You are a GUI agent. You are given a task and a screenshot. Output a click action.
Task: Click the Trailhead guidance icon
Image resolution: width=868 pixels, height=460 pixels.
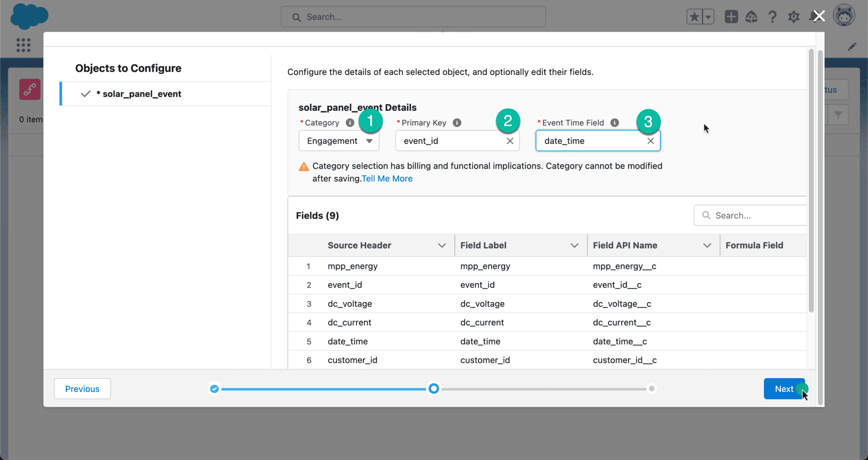click(751, 17)
